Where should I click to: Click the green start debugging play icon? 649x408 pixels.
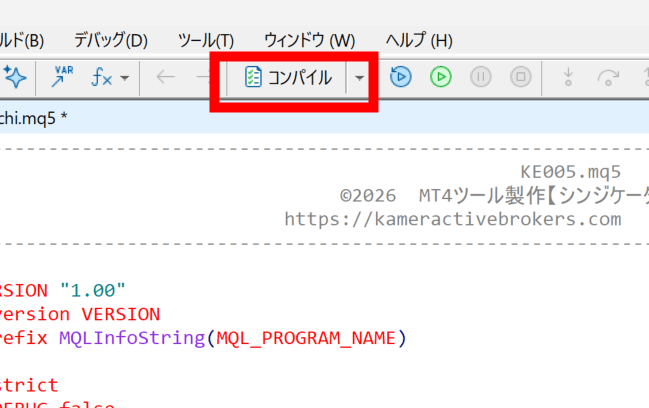[440, 77]
